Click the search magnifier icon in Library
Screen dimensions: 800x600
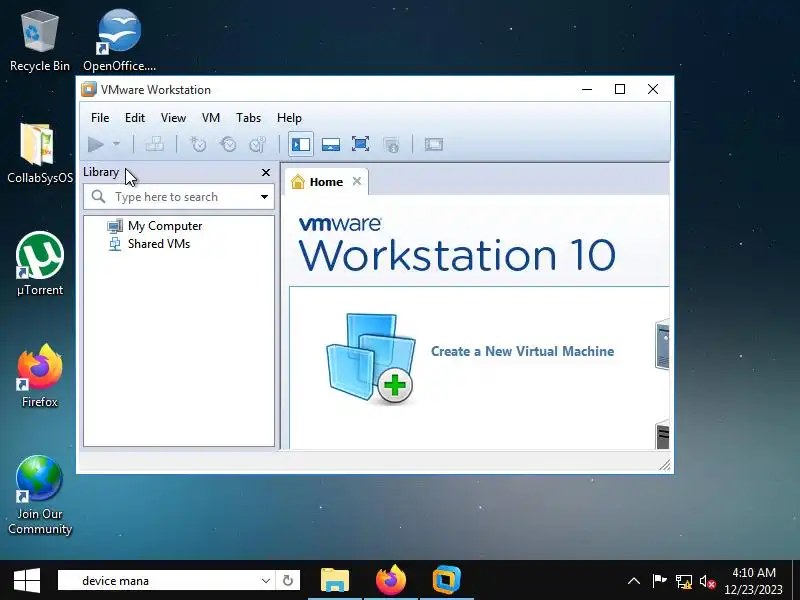(x=98, y=196)
